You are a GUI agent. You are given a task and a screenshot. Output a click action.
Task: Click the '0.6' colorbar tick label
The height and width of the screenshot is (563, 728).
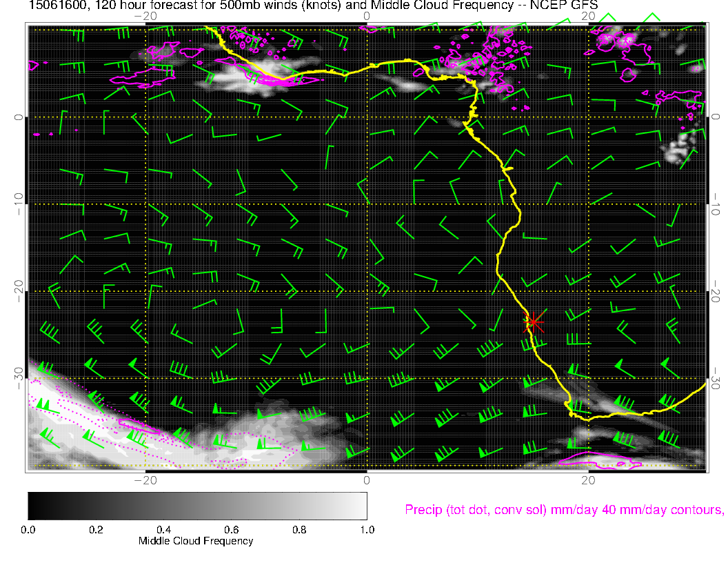click(231, 530)
